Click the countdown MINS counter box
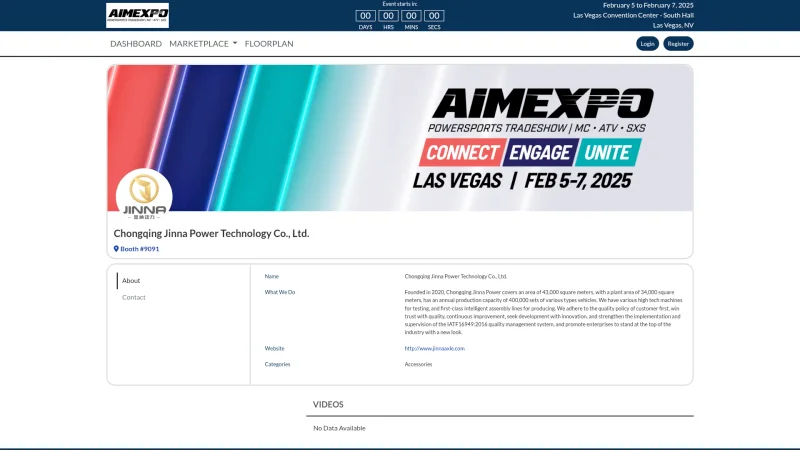 411,16
